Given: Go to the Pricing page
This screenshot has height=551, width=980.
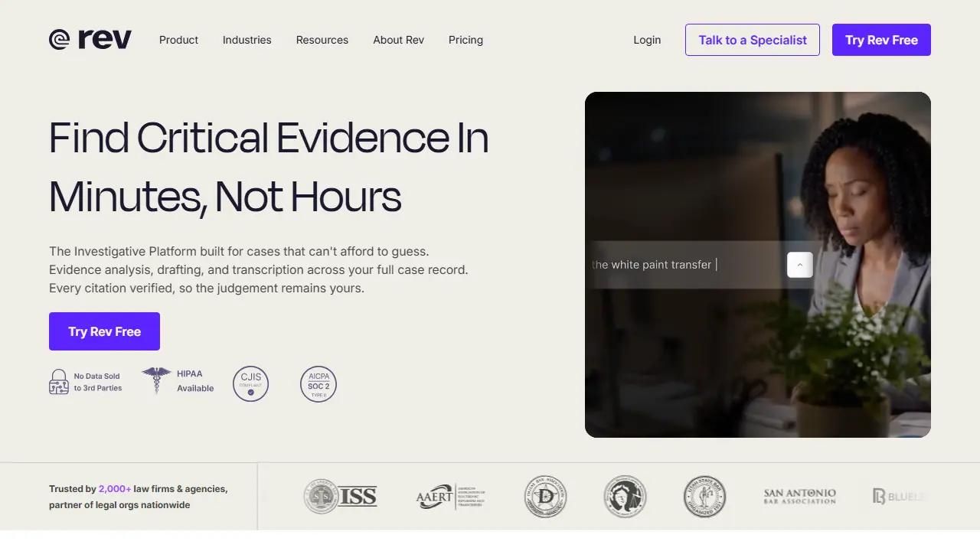Looking at the screenshot, I should pos(465,40).
